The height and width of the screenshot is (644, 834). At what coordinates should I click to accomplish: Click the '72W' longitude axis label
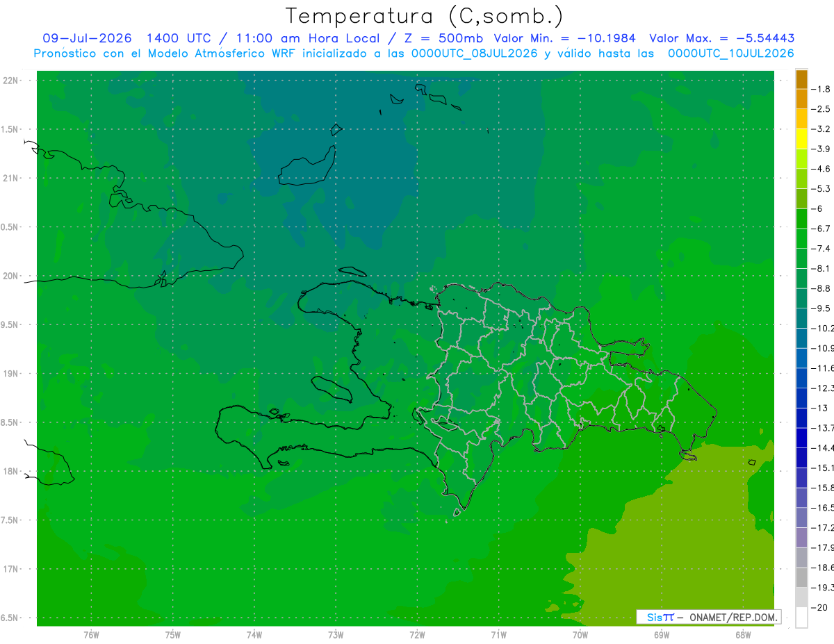(417, 635)
